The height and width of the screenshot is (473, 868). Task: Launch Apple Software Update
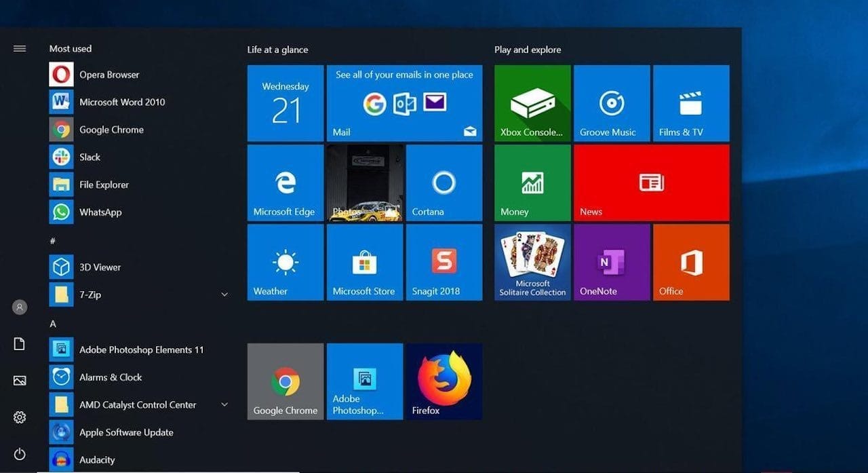coord(140,432)
